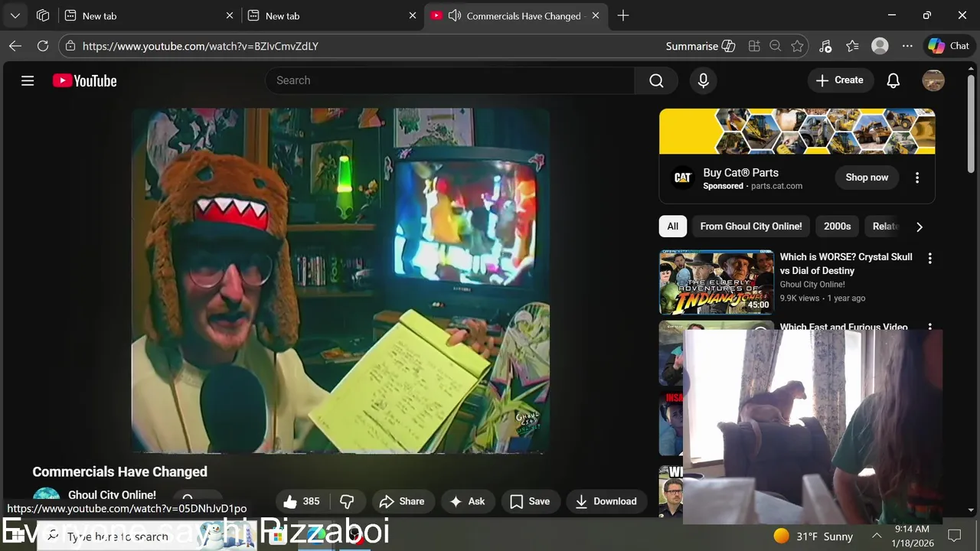This screenshot has width=980, height=551.
Task: Close the Commercials Have Changed tab
Action: pos(596,15)
